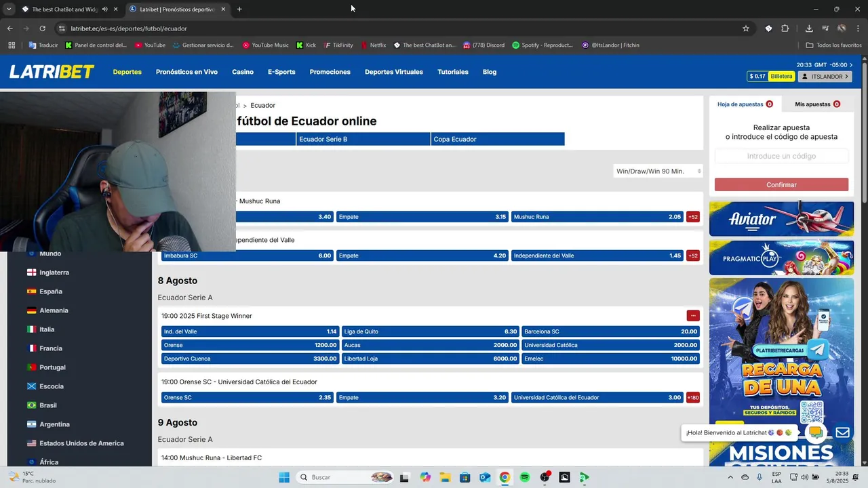Click the Confirmar button
The width and height of the screenshot is (868, 488).
tap(781, 185)
